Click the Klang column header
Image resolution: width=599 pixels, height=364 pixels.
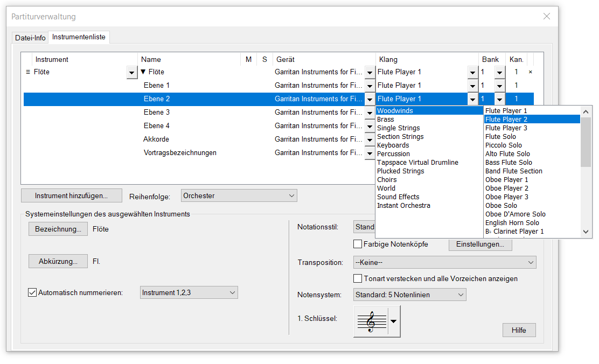click(427, 59)
